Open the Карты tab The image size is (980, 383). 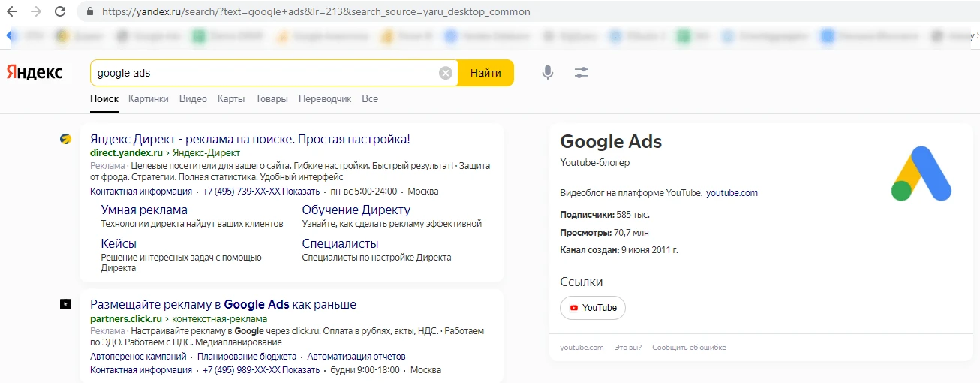[231, 99]
